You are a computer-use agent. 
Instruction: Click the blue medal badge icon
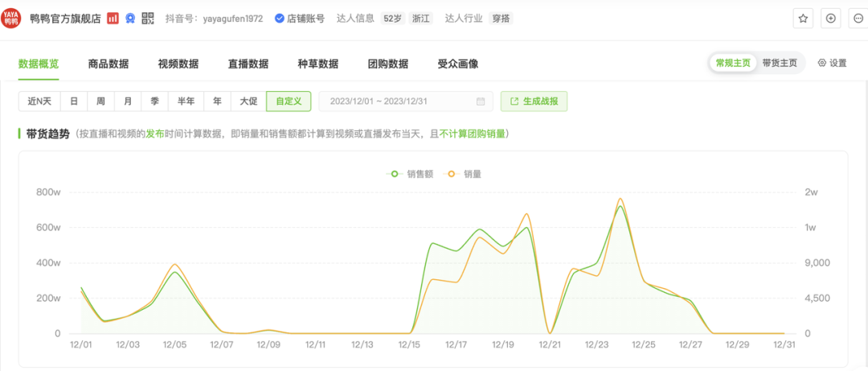click(x=130, y=18)
